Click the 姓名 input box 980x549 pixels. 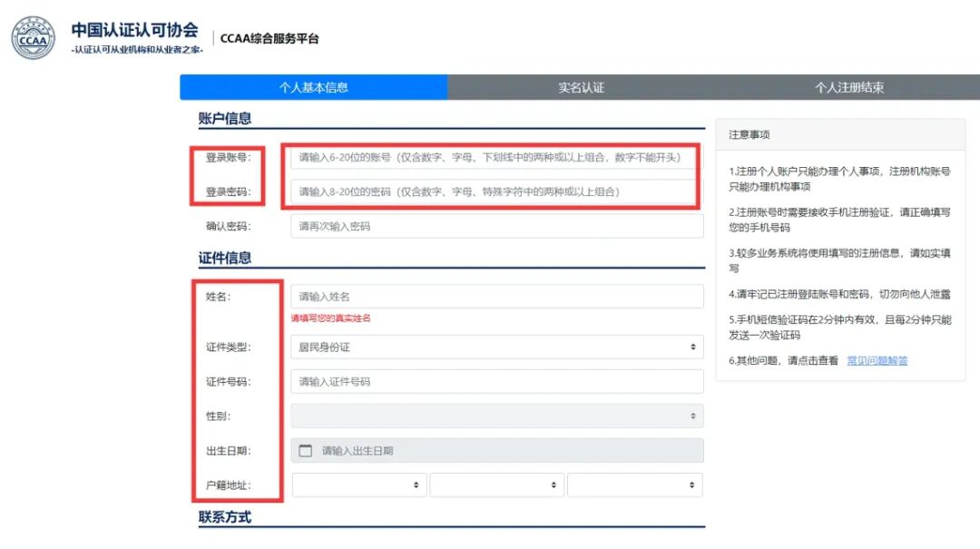497,295
